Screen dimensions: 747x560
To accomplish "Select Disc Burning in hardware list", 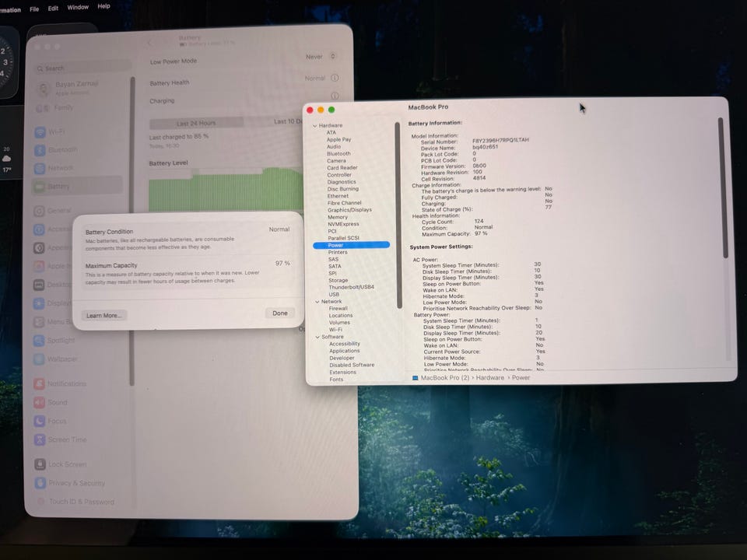I will (343, 188).
